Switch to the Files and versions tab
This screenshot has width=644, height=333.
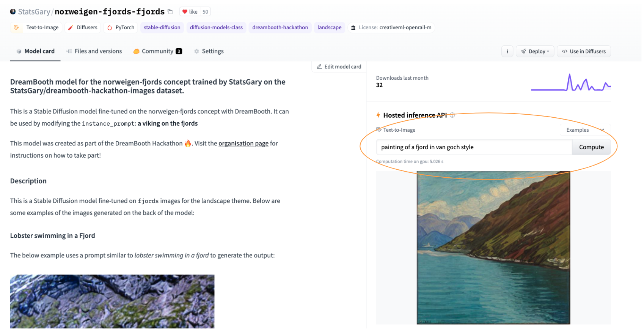[x=94, y=51]
